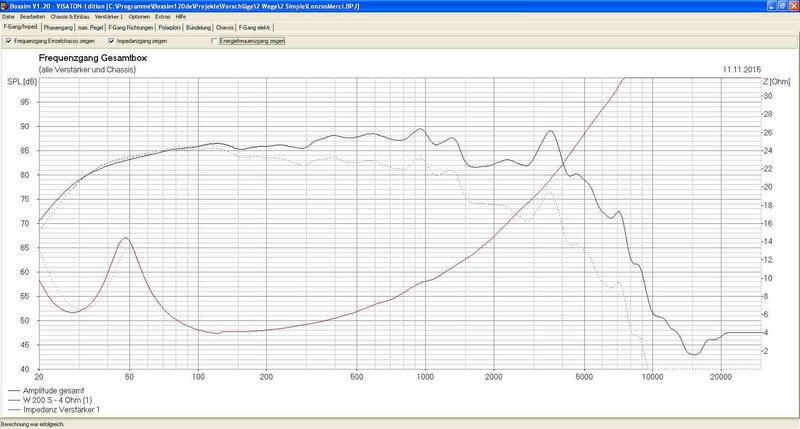Disable the Impedanzgang zeigen checkbox
Screen dimensions: 800x429
point(111,41)
